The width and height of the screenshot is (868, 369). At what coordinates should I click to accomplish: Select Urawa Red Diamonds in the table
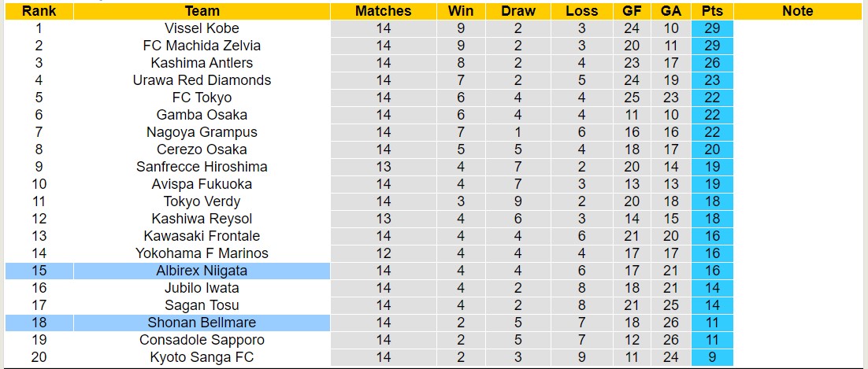[202, 80]
